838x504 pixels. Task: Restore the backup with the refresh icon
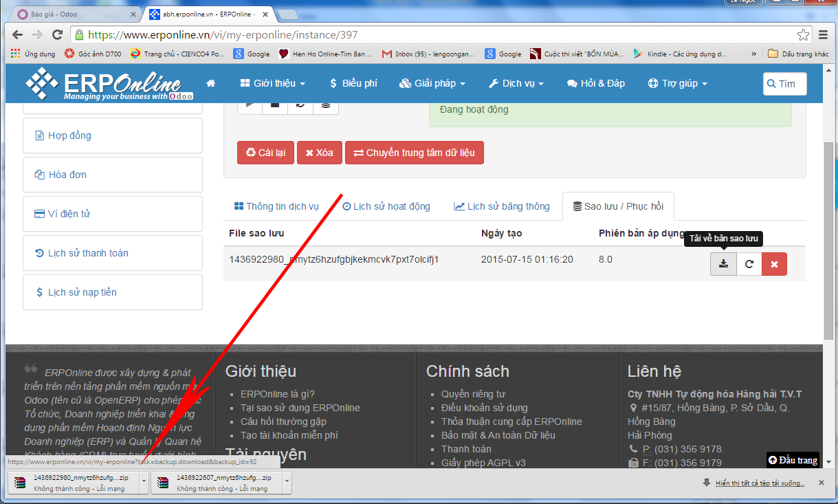pyautogui.click(x=749, y=264)
